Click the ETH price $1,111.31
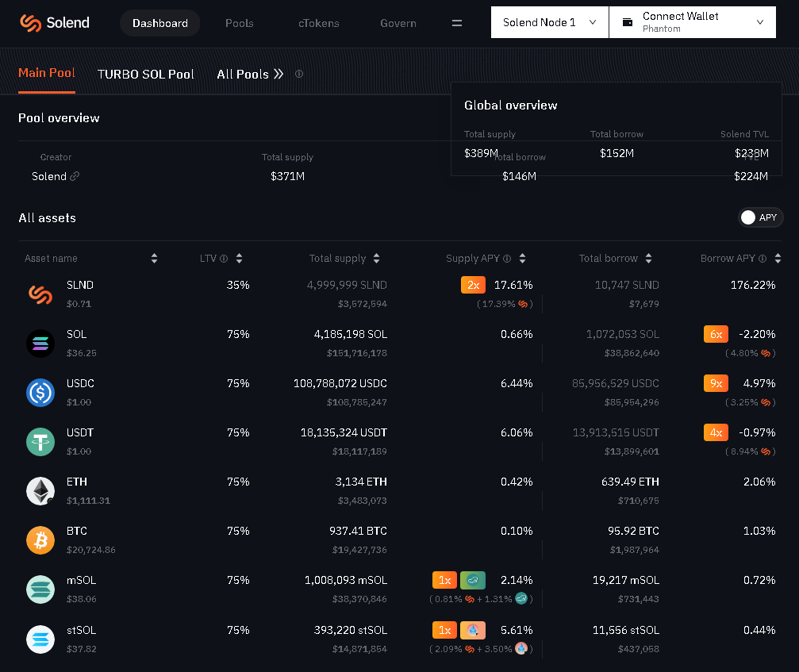Viewport: 799px width, 672px height. click(88, 501)
